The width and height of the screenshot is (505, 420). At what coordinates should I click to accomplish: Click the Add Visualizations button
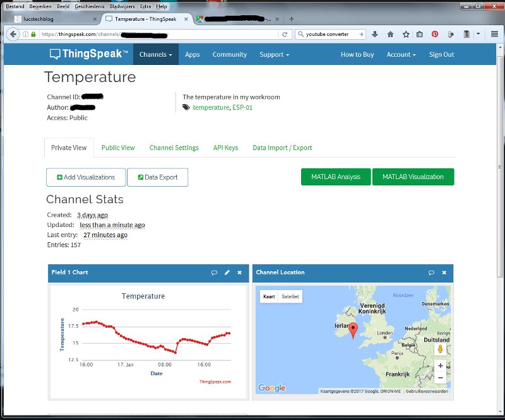(x=86, y=177)
